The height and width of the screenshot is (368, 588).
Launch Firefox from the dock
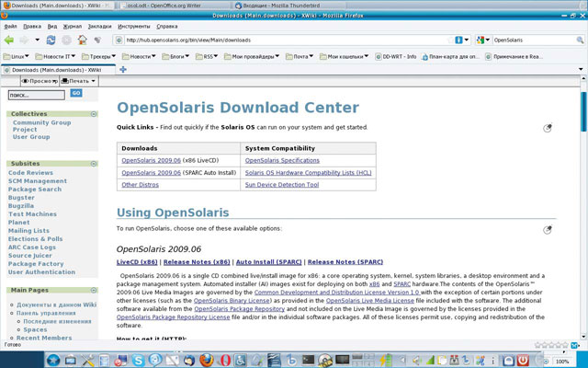point(207,361)
